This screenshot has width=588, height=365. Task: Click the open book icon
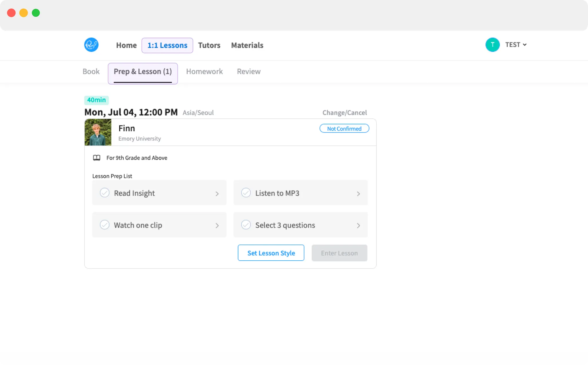pos(96,158)
